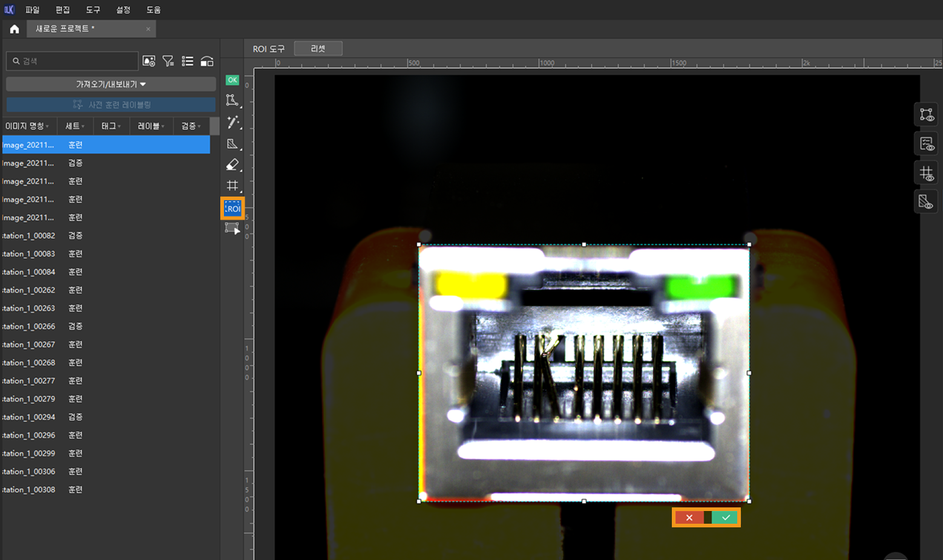Select the station_1_00262 image row

pyautogui.click(x=106, y=290)
